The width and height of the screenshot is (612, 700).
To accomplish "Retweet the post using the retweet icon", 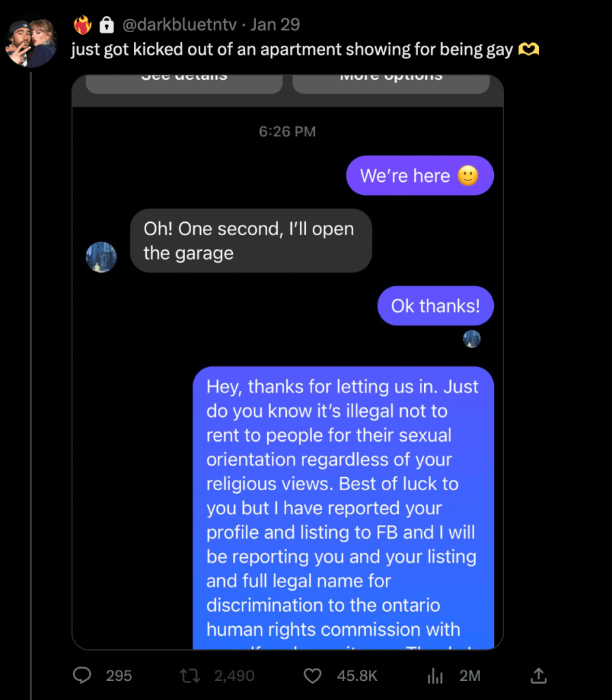I will pyautogui.click(x=188, y=675).
